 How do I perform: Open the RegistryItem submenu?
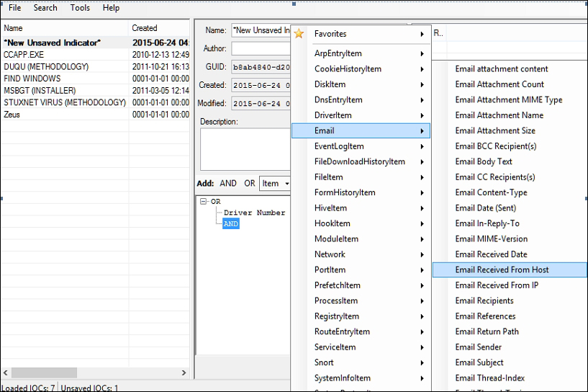(x=361, y=316)
